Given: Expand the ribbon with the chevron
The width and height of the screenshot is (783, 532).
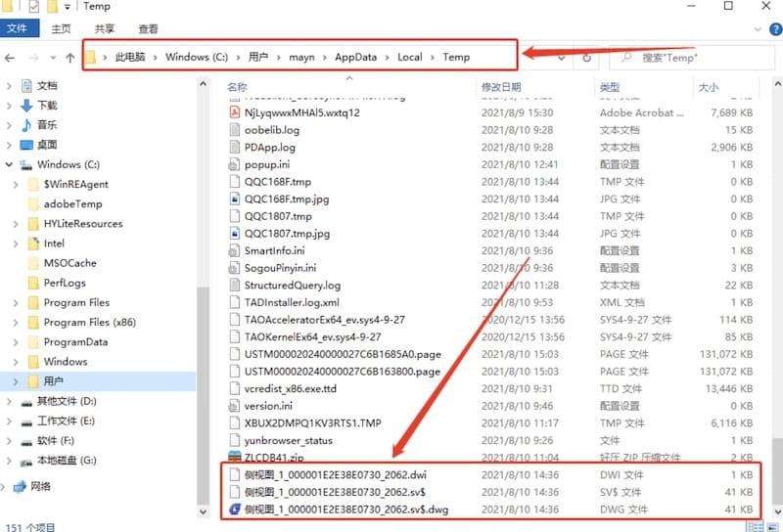Looking at the screenshot, I should (x=758, y=29).
